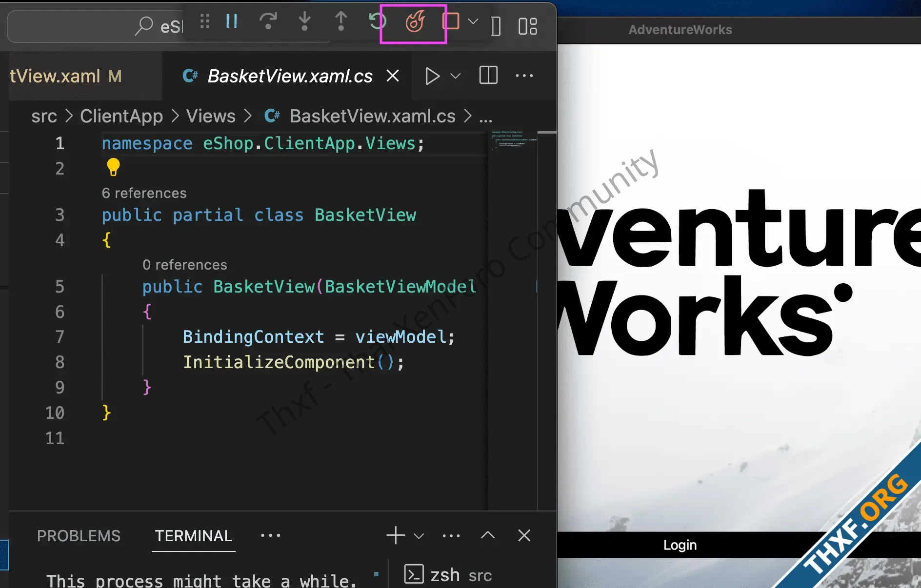Stop the debugging session
Viewport: 921px width, 588px height.
click(451, 21)
